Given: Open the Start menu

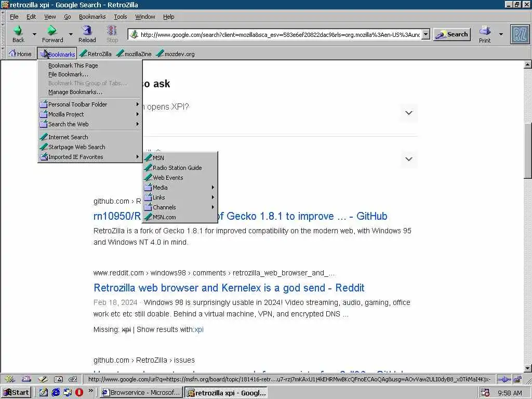Looking at the screenshot, I should point(16,393).
